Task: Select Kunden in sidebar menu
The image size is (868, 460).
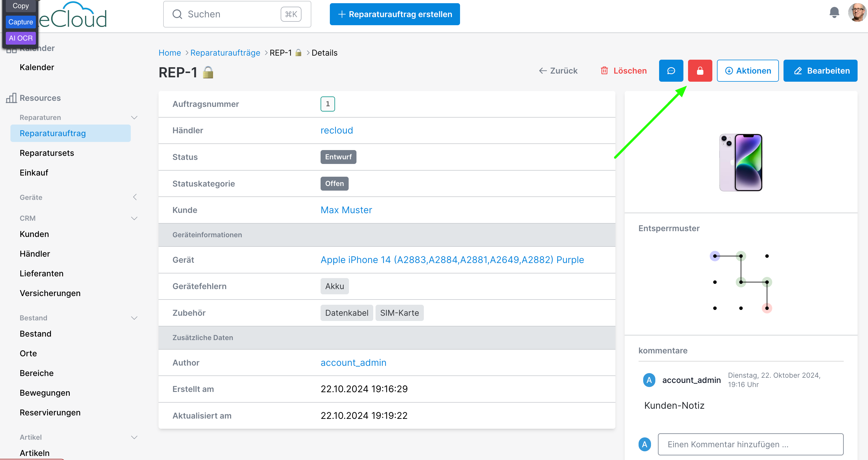Action: click(34, 234)
